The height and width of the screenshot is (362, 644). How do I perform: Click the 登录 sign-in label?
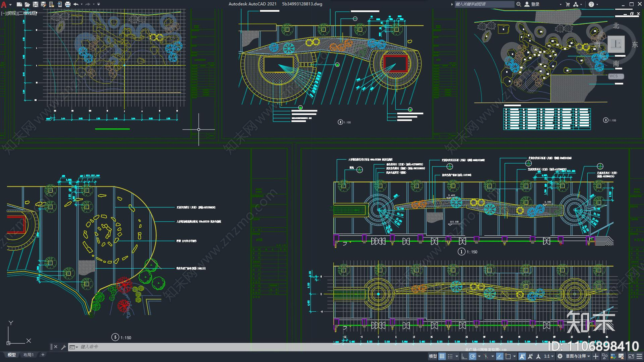[535, 4]
